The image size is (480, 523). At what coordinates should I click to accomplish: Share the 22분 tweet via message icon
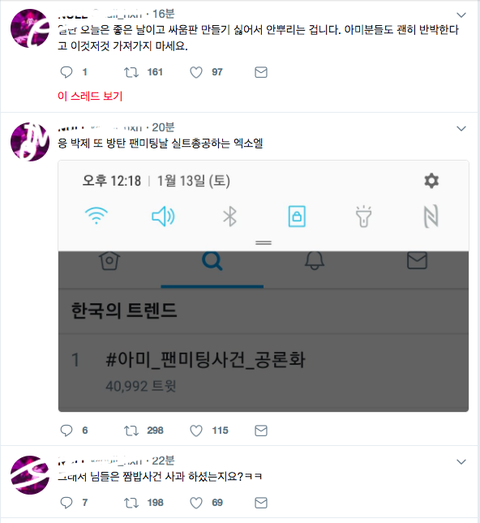[x=261, y=502]
